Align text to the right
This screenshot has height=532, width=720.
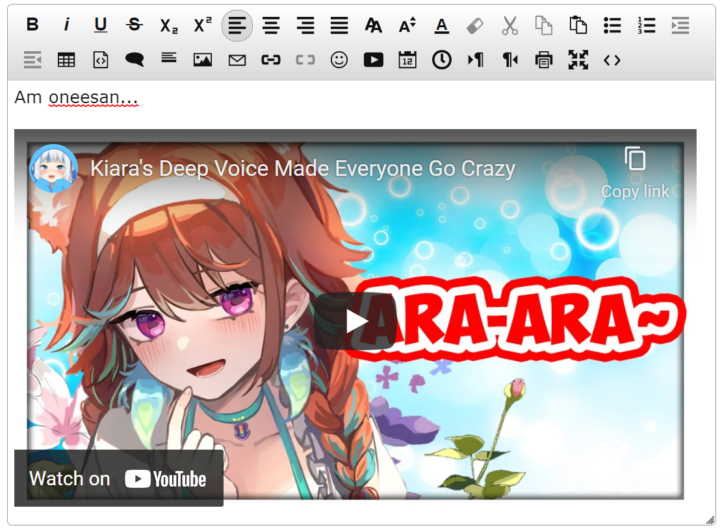click(305, 25)
